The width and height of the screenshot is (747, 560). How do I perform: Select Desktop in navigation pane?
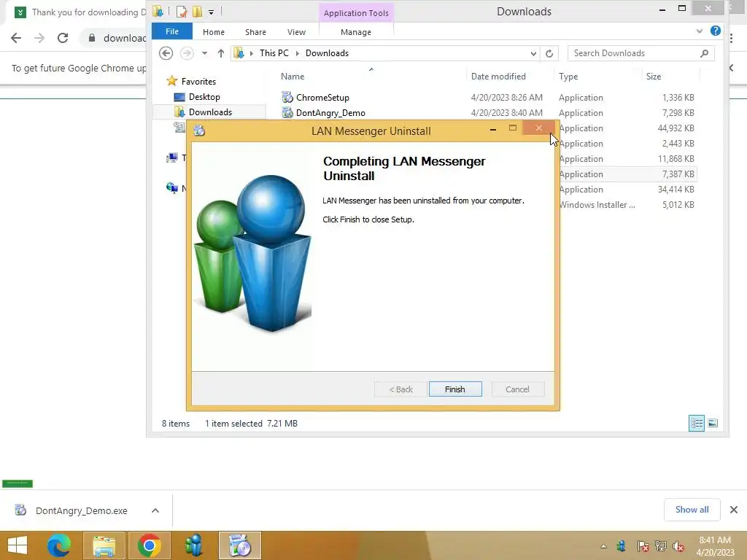[x=204, y=97]
